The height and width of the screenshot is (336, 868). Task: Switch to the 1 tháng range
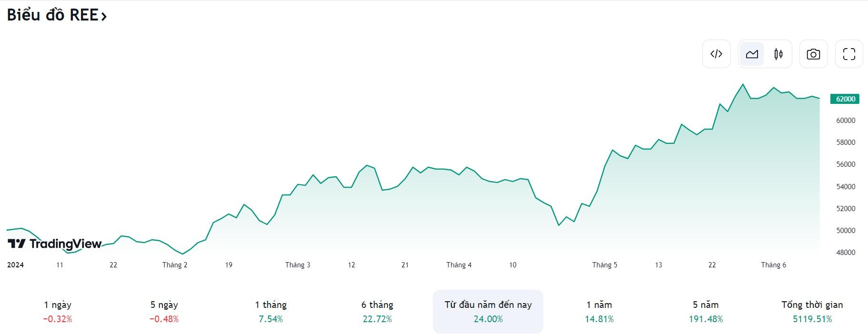point(271,311)
